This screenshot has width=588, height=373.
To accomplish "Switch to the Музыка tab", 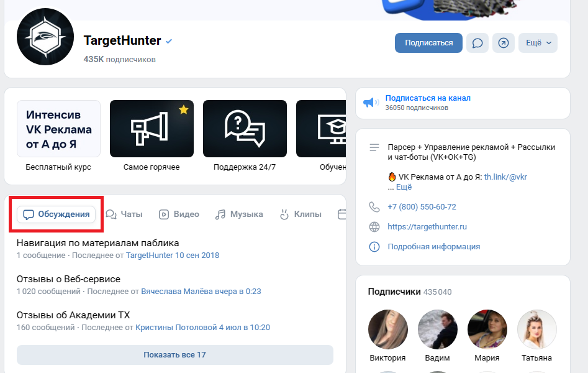I will pos(239,214).
